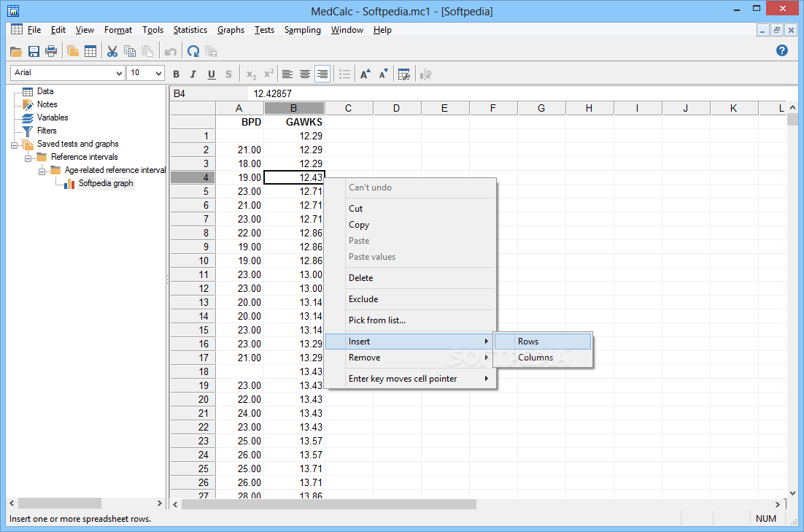Cut the selection with the scissors icon
804x532 pixels.
(x=112, y=51)
